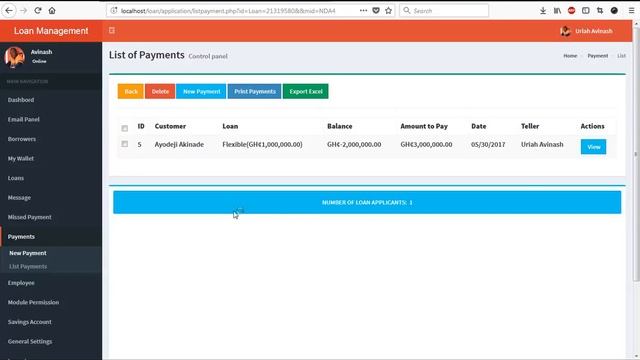Open the browser home icon

[x=52, y=11]
